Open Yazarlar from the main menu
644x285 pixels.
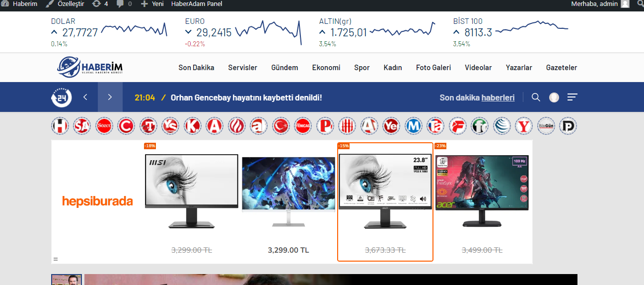pos(519,68)
